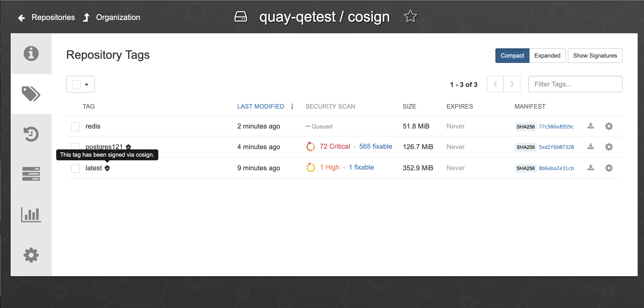Sort by Last Modified column header
Viewport: 644px width, 308px height.
(x=260, y=106)
